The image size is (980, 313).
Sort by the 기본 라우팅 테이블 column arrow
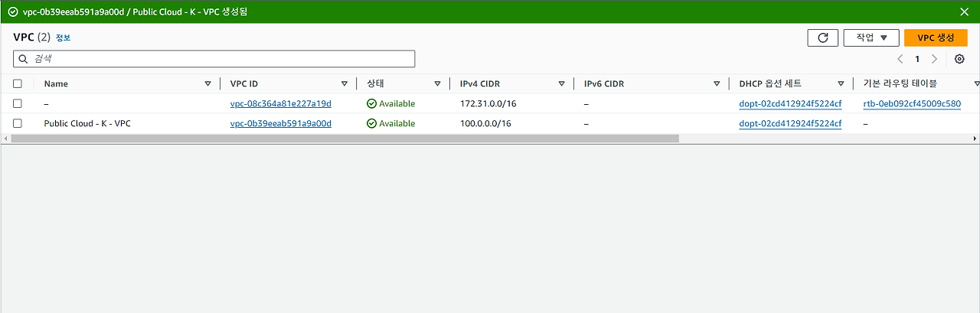pos(976,84)
